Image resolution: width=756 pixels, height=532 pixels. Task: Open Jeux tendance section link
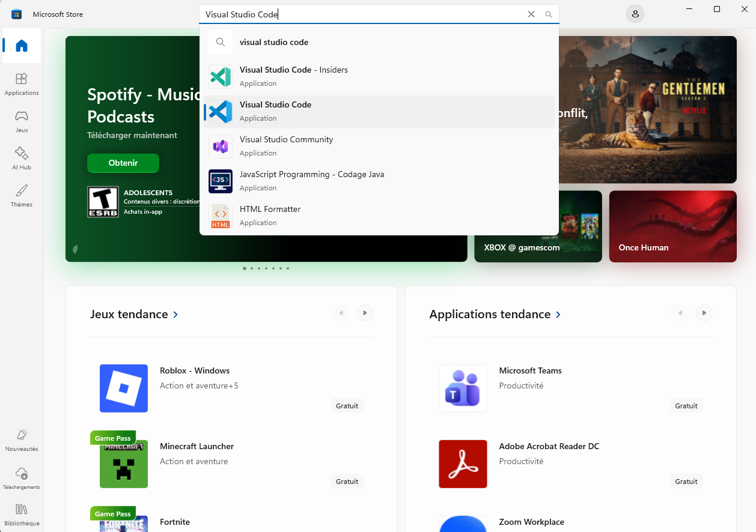pyautogui.click(x=134, y=315)
